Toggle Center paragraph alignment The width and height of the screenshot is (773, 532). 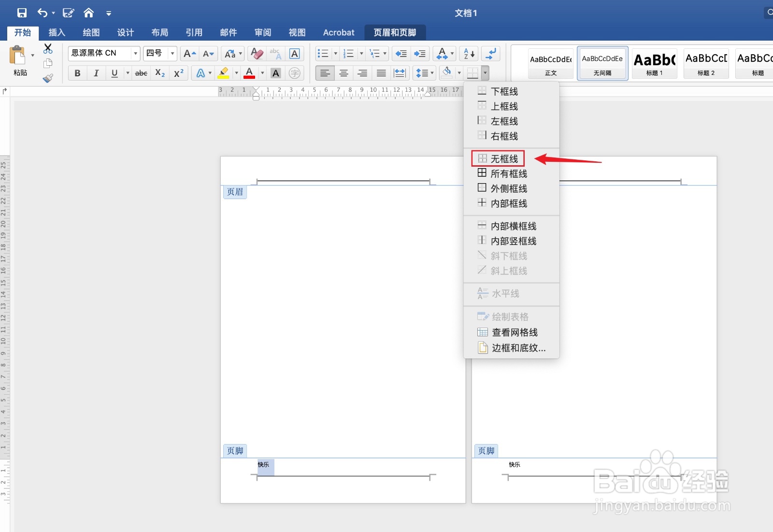click(344, 73)
